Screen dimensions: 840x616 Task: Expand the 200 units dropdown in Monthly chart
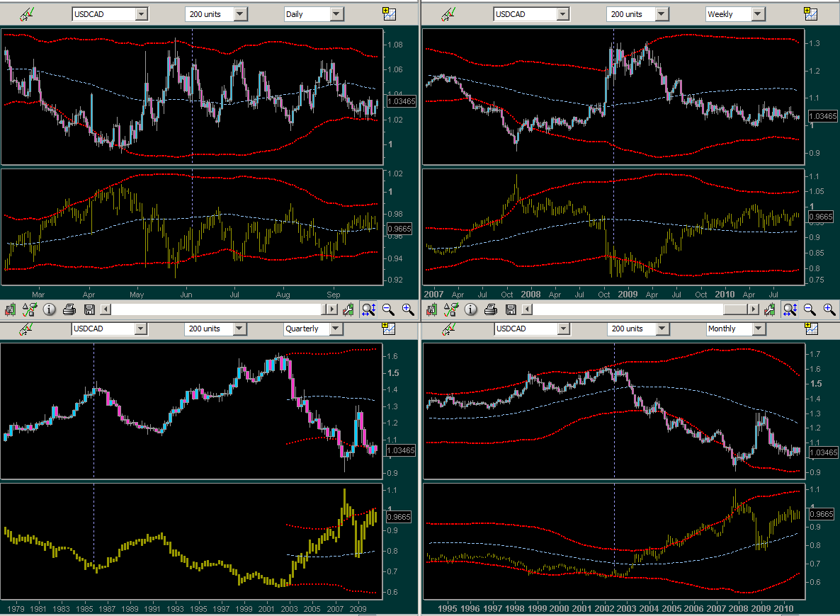pyautogui.click(x=663, y=329)
